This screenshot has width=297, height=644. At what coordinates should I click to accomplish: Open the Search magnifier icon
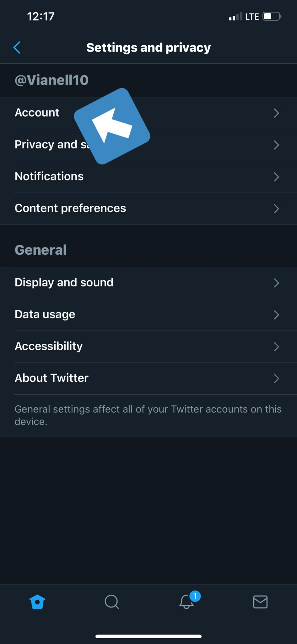[112, 602]
